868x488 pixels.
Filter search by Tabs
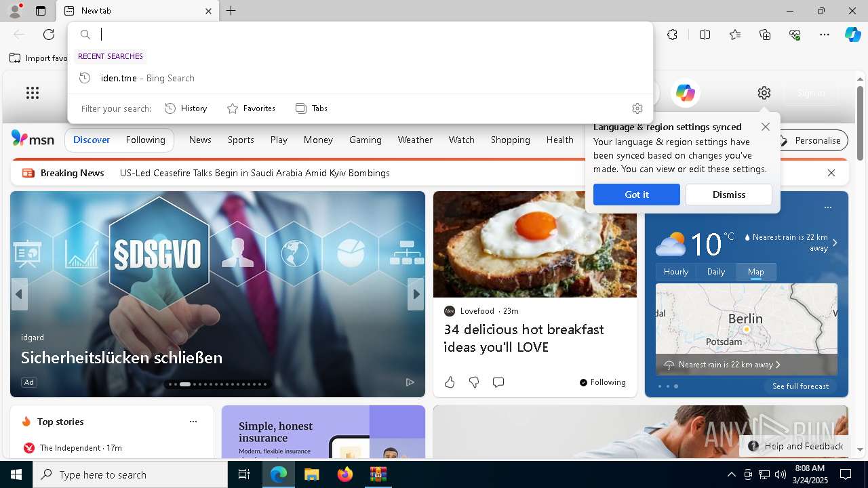click(312, 108)
